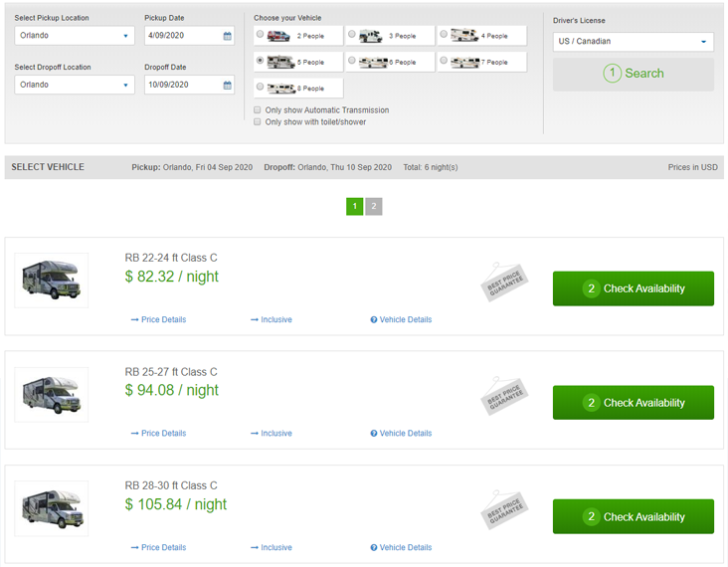The image size is (728, 567).
Task: Open Vehicle Details for RB 22-24 ft
Action: coord(406,319)
